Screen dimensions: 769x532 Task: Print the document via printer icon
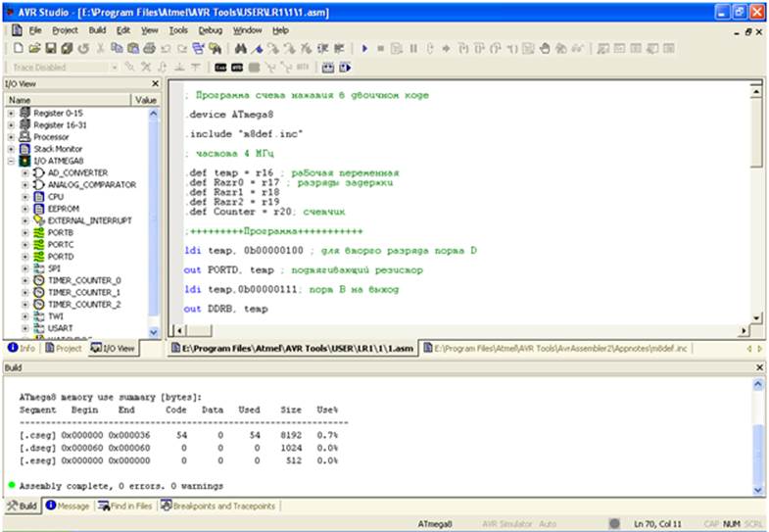(x=149, y=48)
